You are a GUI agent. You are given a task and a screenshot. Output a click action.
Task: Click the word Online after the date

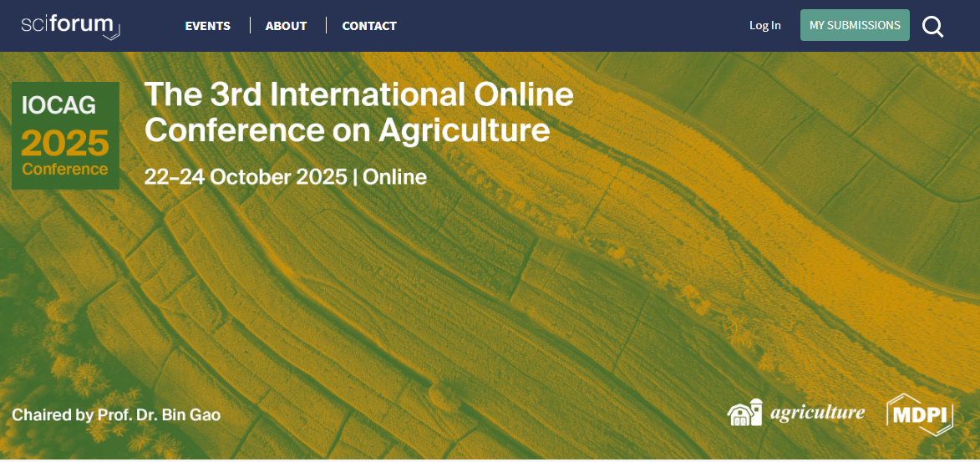point(394,177)
